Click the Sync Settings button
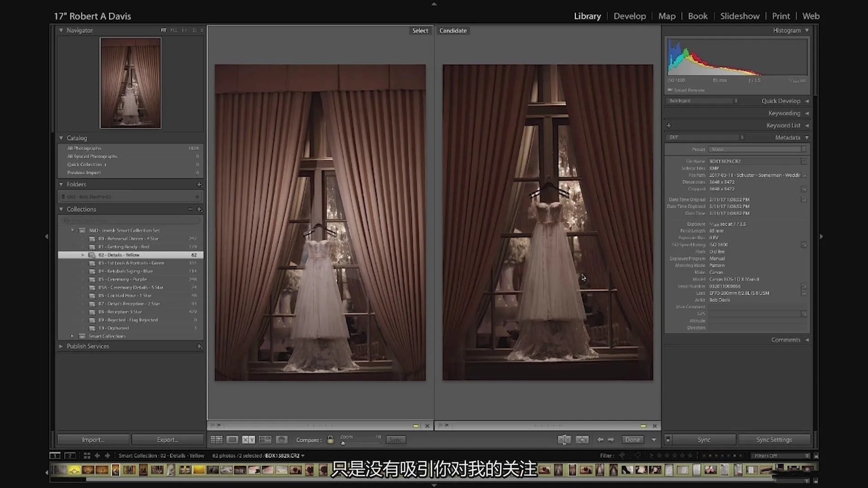The width and height of the screenshot is (868, 488). [774, 440]
